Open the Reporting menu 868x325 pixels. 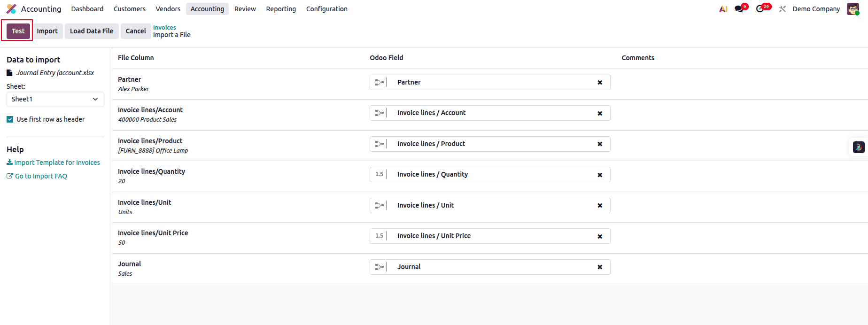click(x=281, y=9)
